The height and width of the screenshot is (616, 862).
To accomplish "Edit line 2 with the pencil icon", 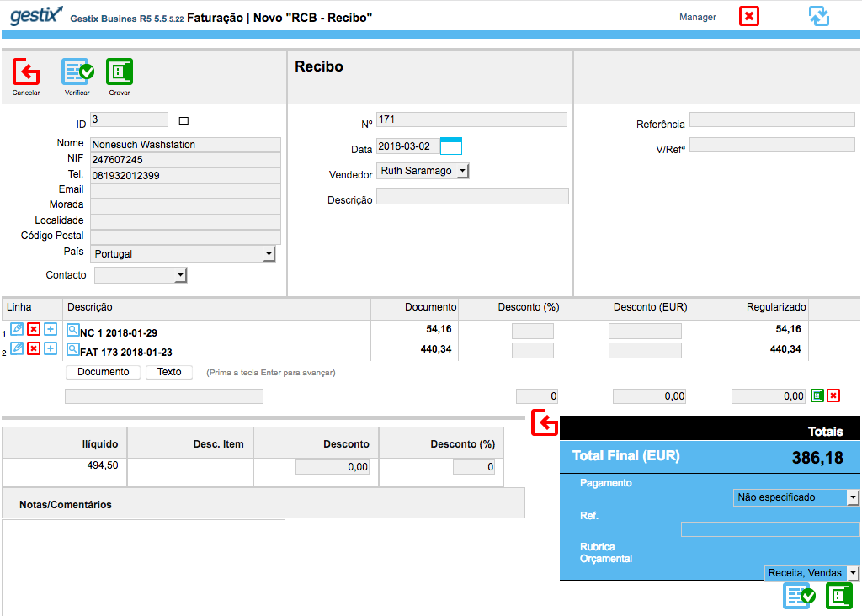I will pyautogui.click(x=17, y=348).
